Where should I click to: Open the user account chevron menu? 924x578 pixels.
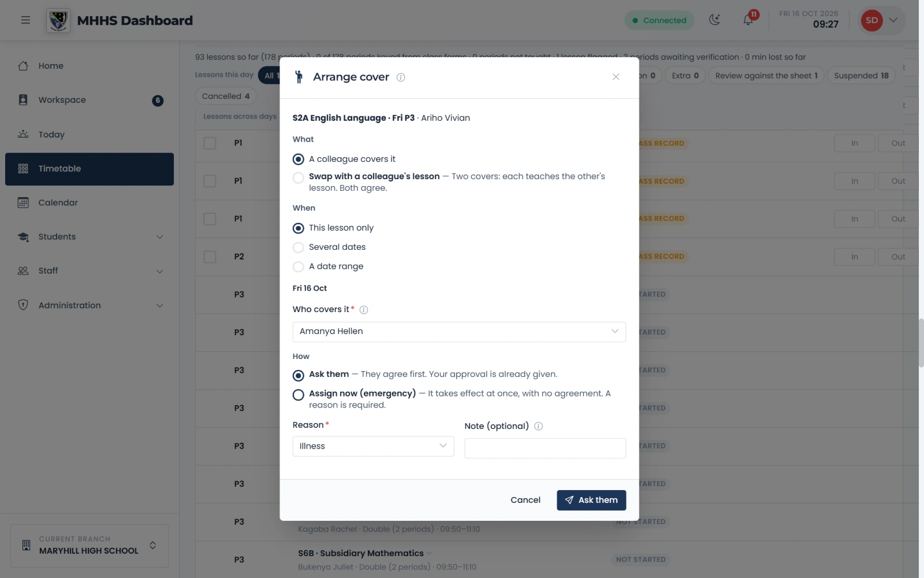pos(893,20)
